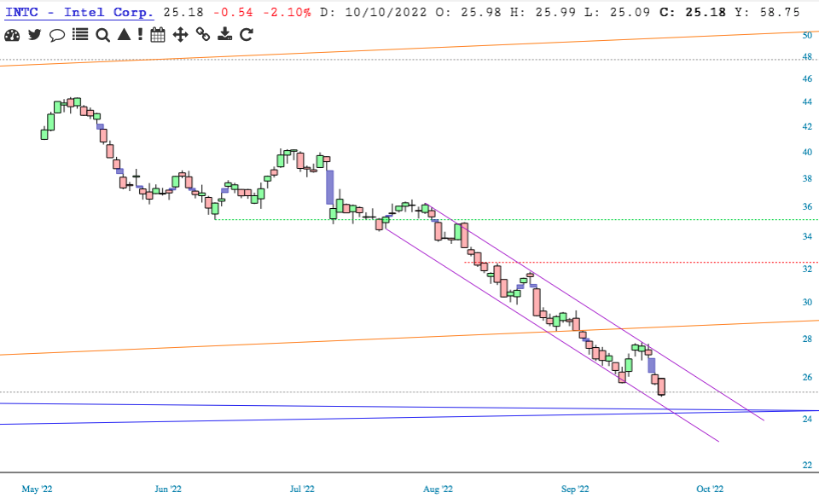Click price axis label 42

(x=807, y=126)
